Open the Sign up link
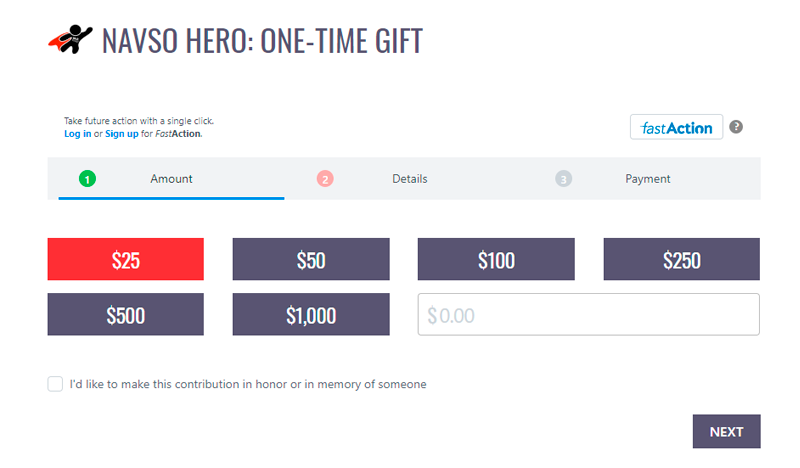The height and width of the screenshot is (468, 800). point(121,134)
